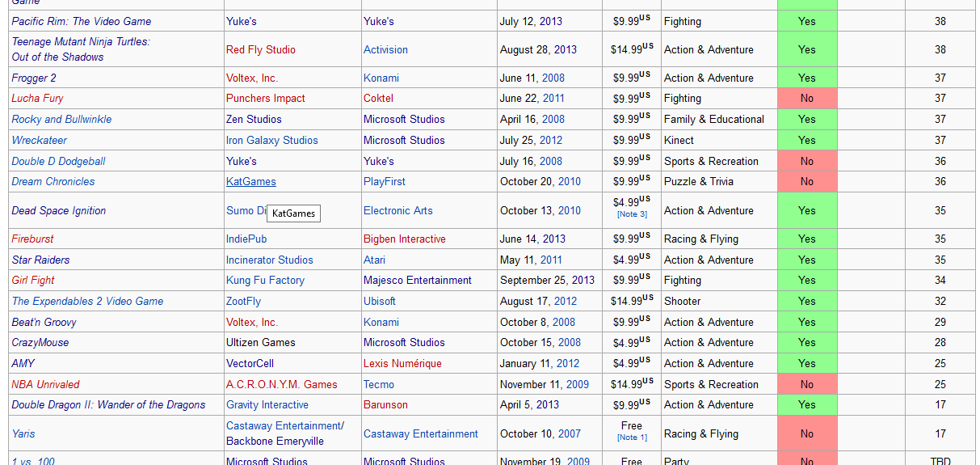
Task: Open the Double D Dodgeball link
Action: coord(58,161)
